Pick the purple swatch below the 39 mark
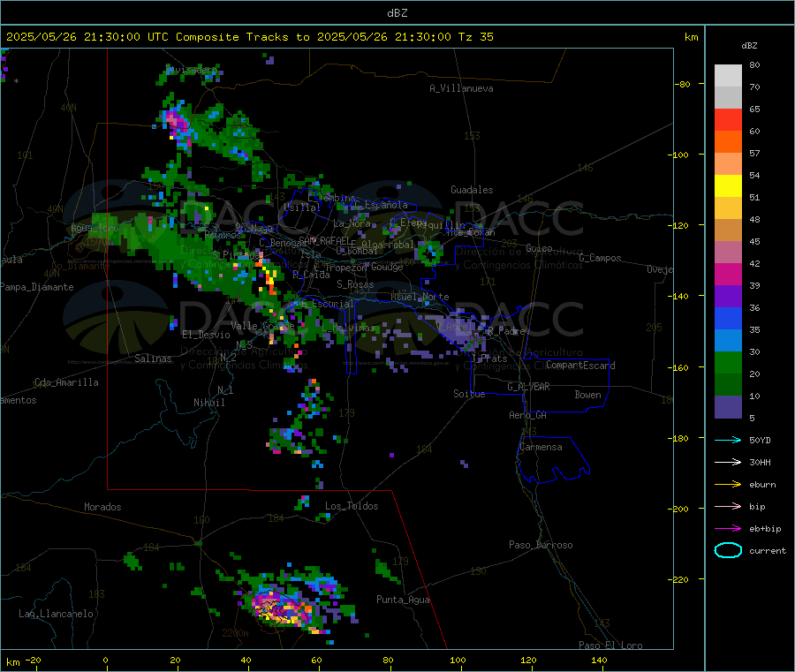 (728, 297)
